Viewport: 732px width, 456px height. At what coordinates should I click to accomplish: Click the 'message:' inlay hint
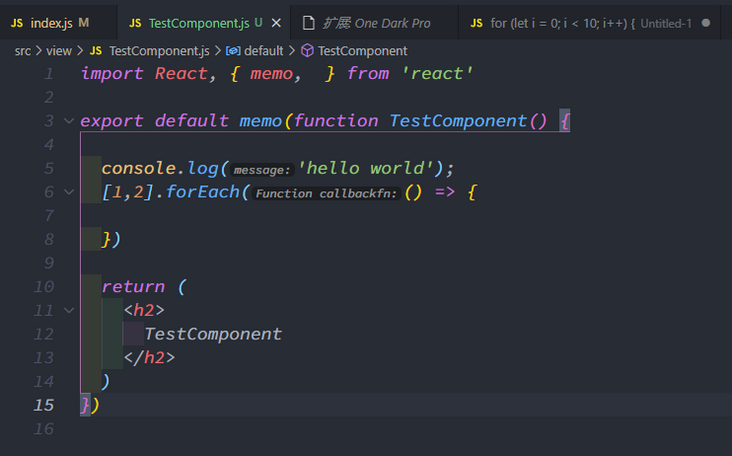pyautogui.click(x=262, y=170)
